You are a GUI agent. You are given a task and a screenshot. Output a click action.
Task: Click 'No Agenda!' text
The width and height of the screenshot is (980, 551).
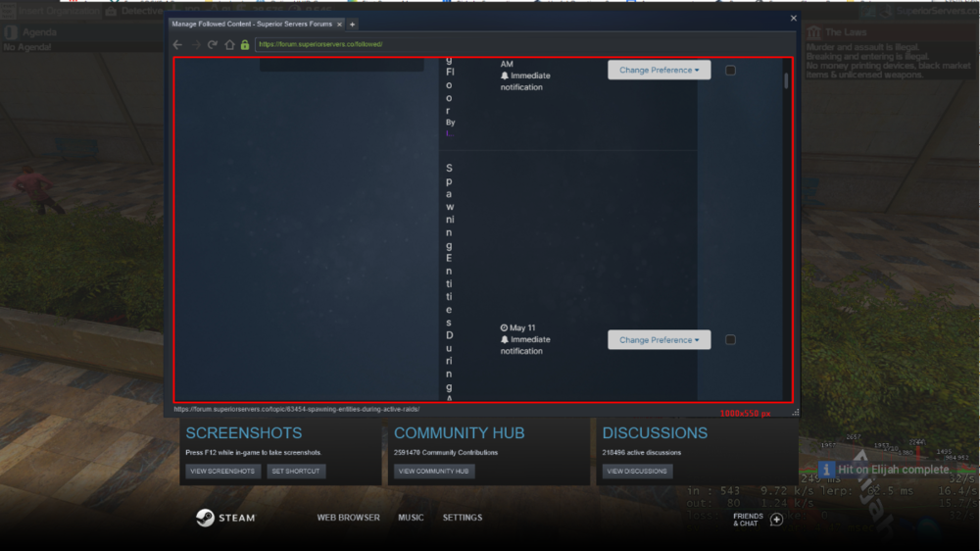pyautogui.click(x=27, y=47)
